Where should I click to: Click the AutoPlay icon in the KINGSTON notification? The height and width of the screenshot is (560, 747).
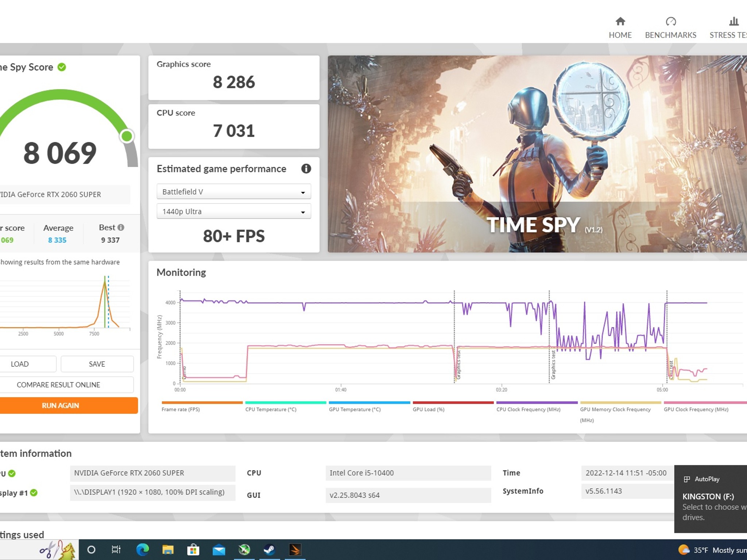click(x=687, y=479)
